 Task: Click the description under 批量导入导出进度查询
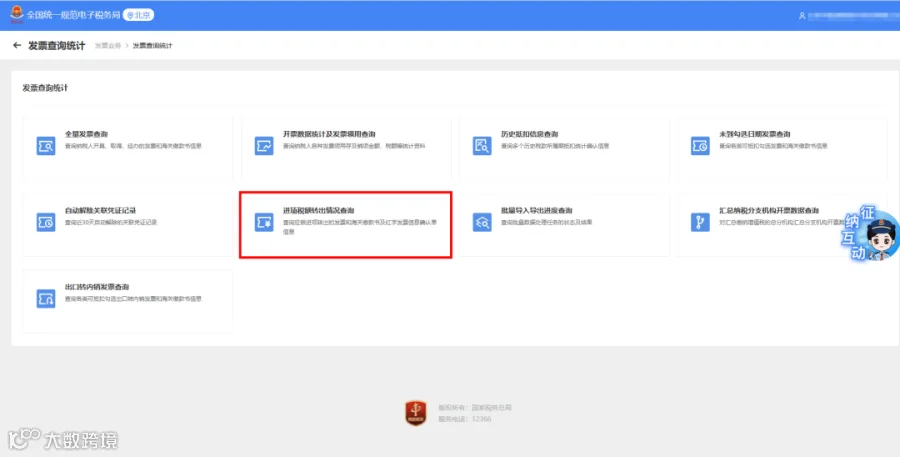pos(546,223)
